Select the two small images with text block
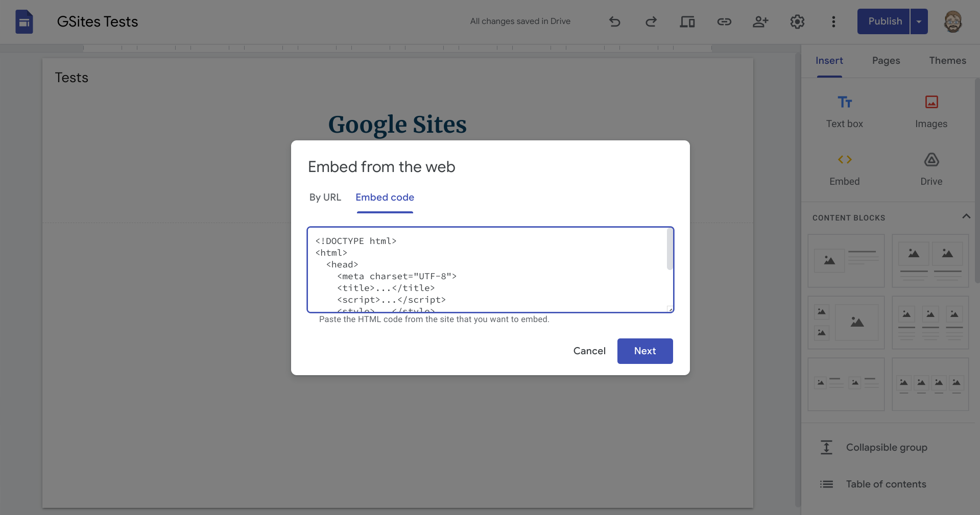 (846, 384)
